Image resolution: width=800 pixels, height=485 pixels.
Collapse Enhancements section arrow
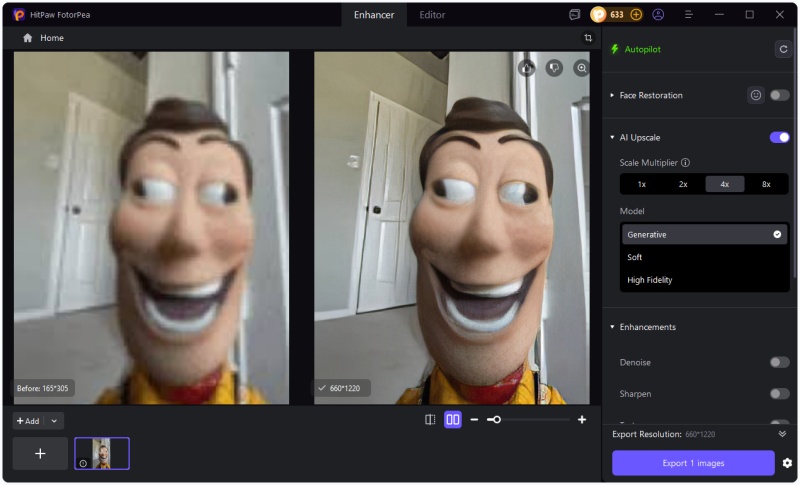pos(612,326)
